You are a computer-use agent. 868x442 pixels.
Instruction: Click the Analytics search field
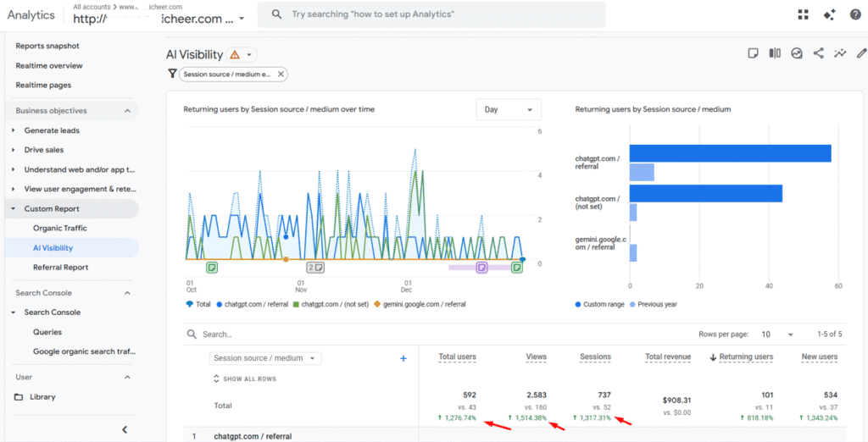[x=431, y=14]
